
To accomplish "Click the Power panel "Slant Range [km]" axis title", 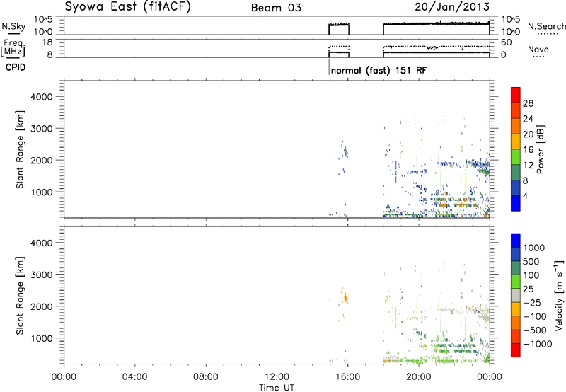I will pyautogui.click(x=20, y=149).
